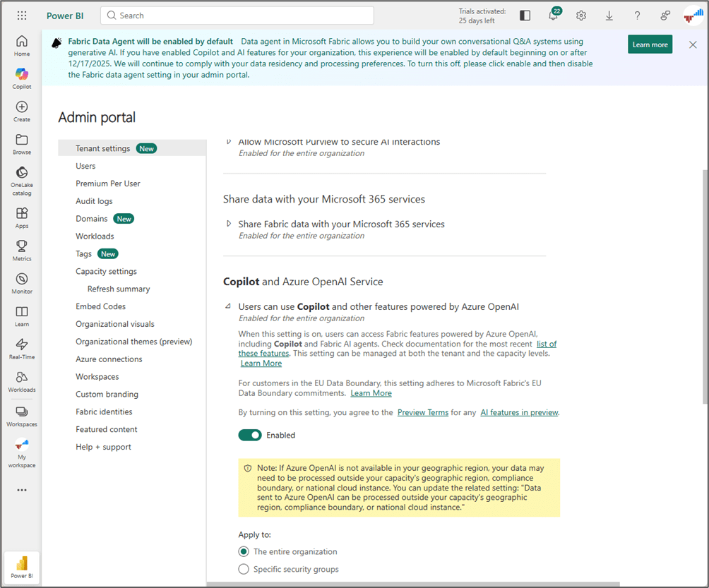Collapse Users can use Copilot setting

(x=228, y=306)
